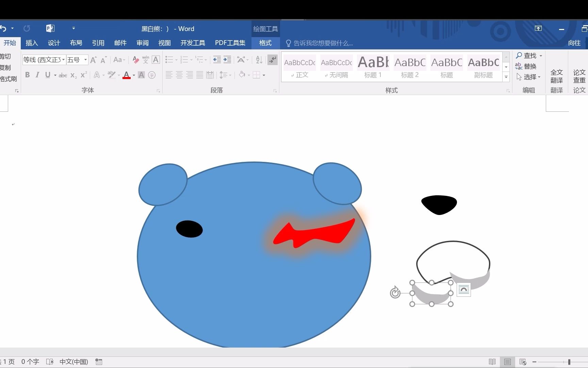Click the text sort icon in the paragraph group
This screenshot has width=588, height=368.
259,60
